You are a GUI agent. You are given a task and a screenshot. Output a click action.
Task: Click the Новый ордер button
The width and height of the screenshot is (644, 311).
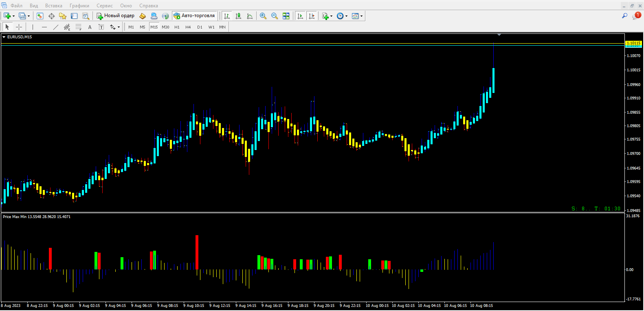click(x=115, y=16)
